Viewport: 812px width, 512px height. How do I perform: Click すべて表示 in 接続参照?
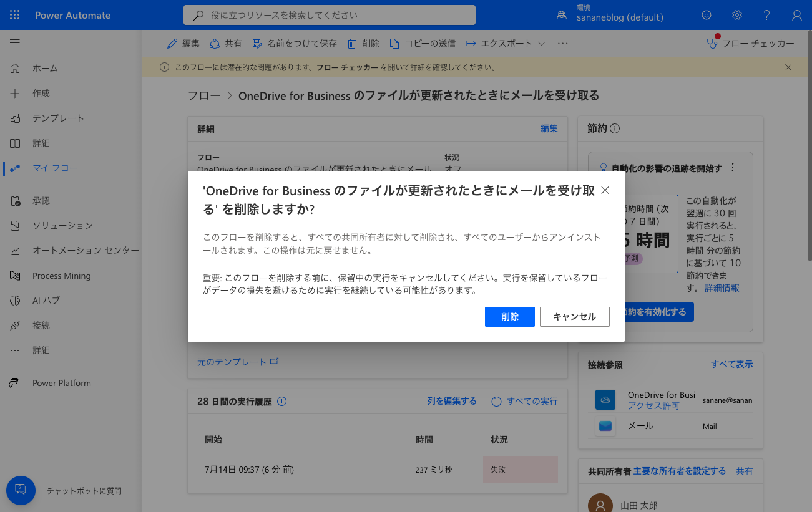click(x=732, y=364)
